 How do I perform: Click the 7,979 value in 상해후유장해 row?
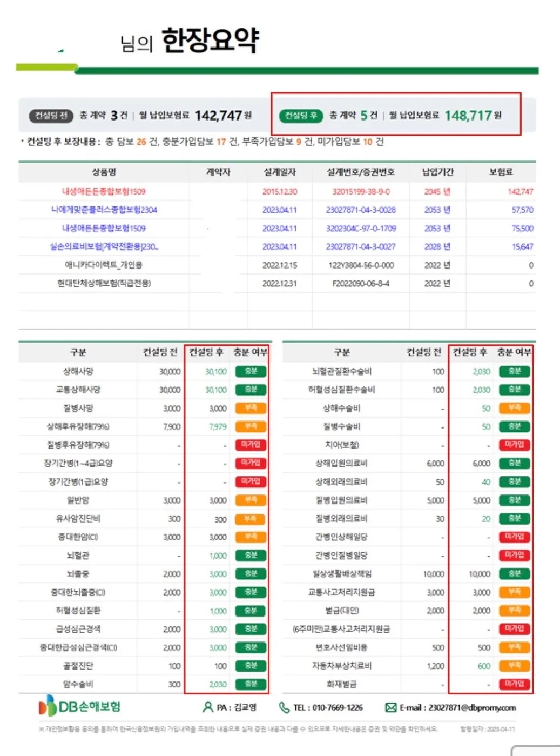218,426
